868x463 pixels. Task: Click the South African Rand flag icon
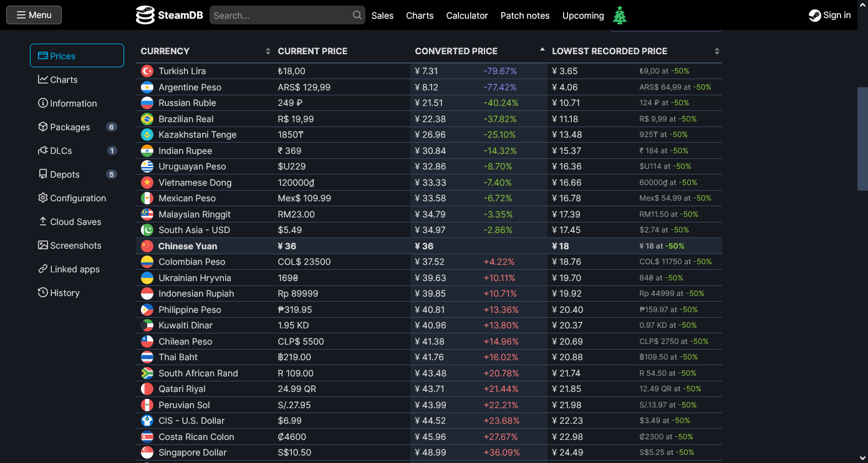147,373
